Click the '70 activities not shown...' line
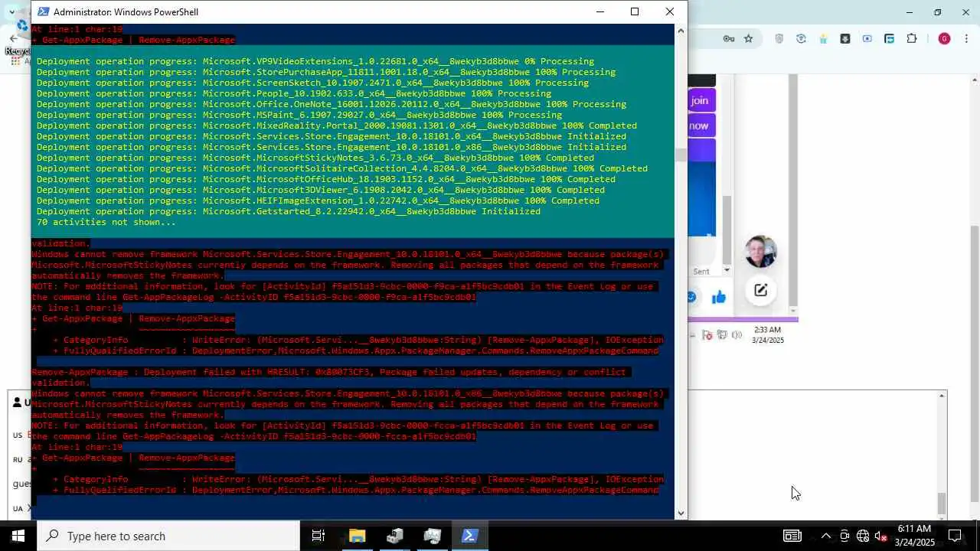 click(x=106, y=222)
